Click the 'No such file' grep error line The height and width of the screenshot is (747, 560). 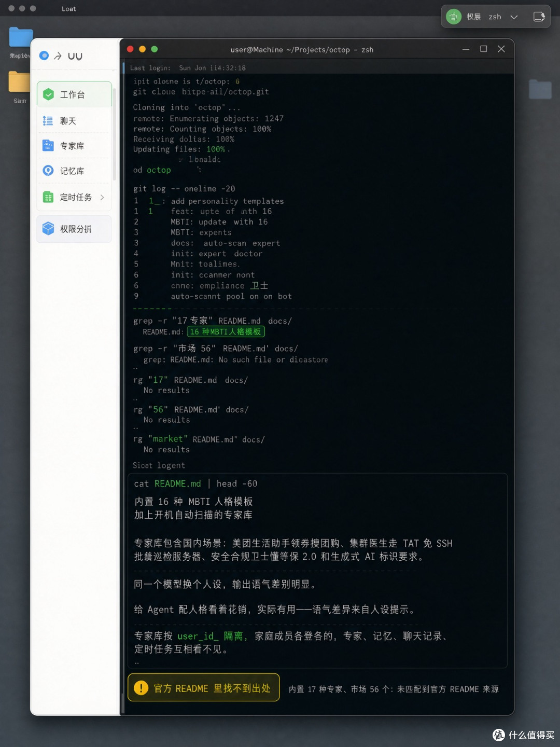coord(235,359)
